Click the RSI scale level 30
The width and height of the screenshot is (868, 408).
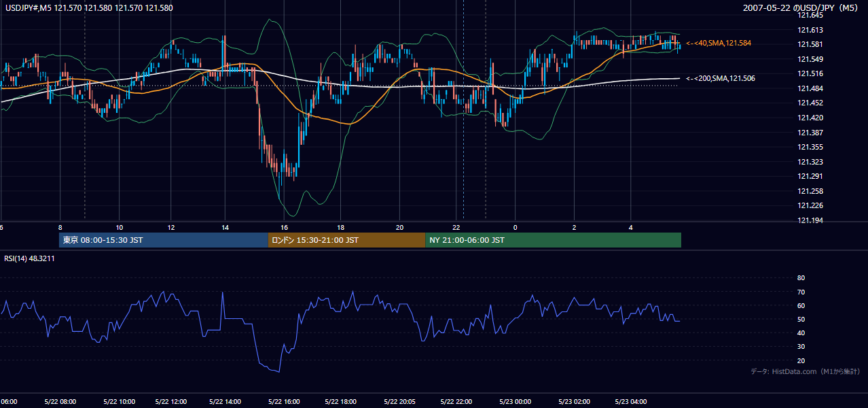(x=801, y=347)
